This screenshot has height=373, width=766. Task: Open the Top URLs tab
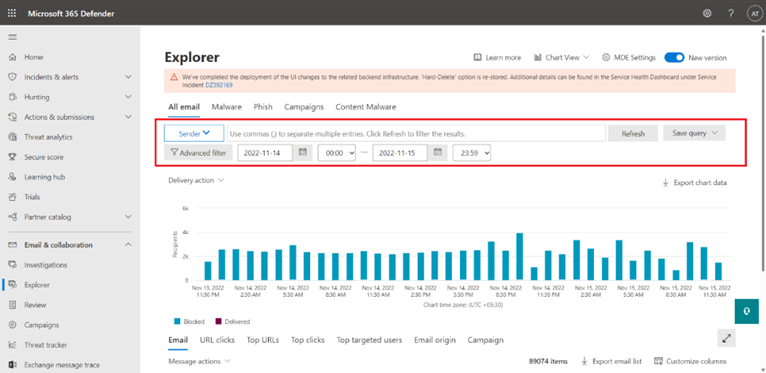(263, 340)
